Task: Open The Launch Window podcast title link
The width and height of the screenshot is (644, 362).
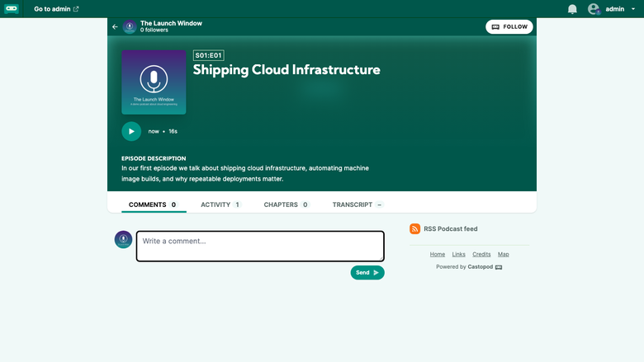Action: [x=171, y=23]
